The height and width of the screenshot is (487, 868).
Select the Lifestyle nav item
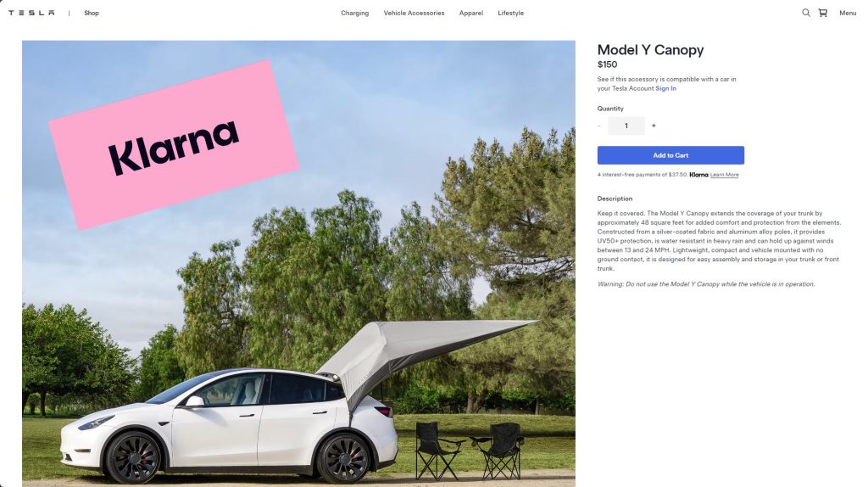click(510, 13)
